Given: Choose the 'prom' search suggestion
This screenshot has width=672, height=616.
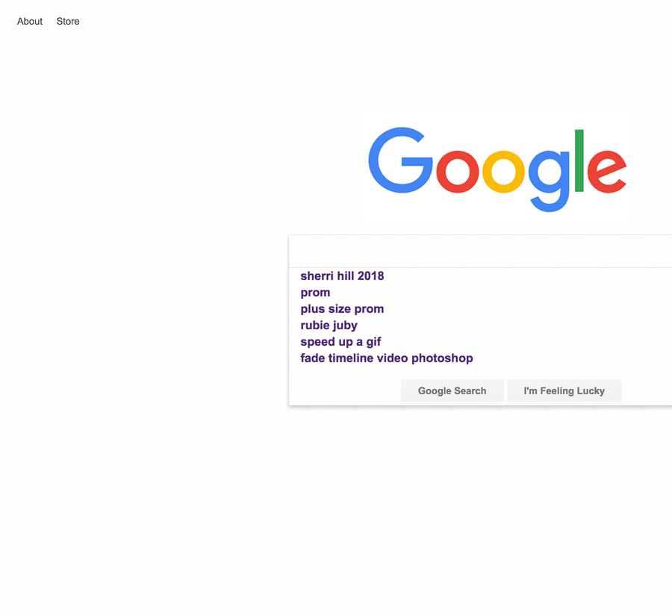Looking at the screenshot, I should (315, 293).
